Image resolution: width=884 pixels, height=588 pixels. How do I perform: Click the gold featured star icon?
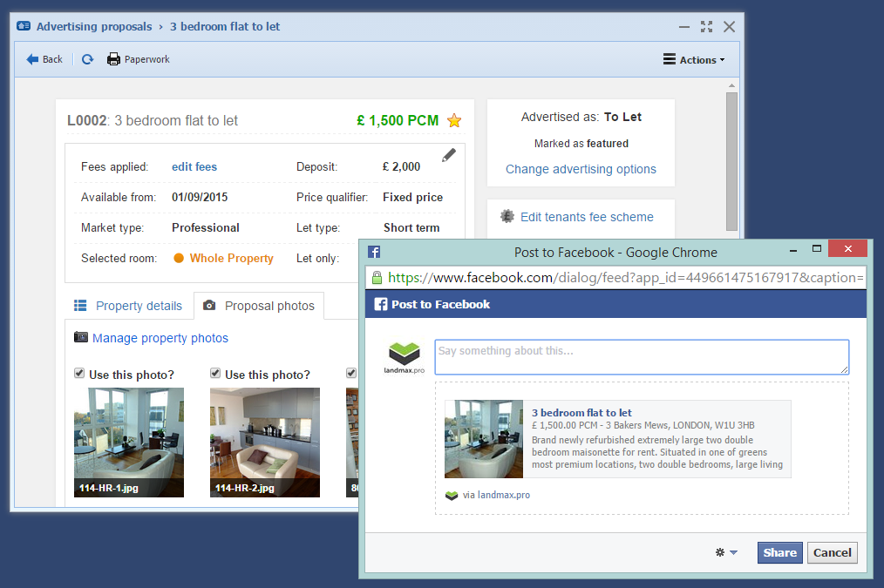click(x=454, y=121)
